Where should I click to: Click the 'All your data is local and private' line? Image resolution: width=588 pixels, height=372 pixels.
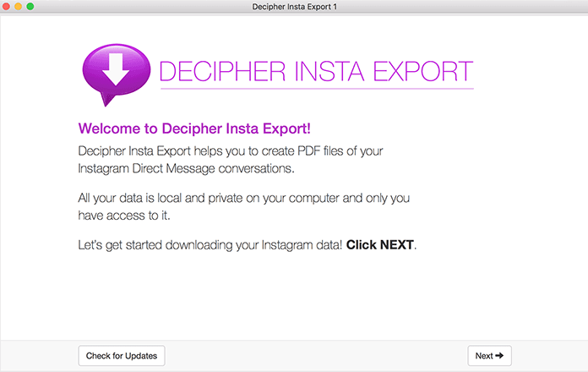coord(244,198)
